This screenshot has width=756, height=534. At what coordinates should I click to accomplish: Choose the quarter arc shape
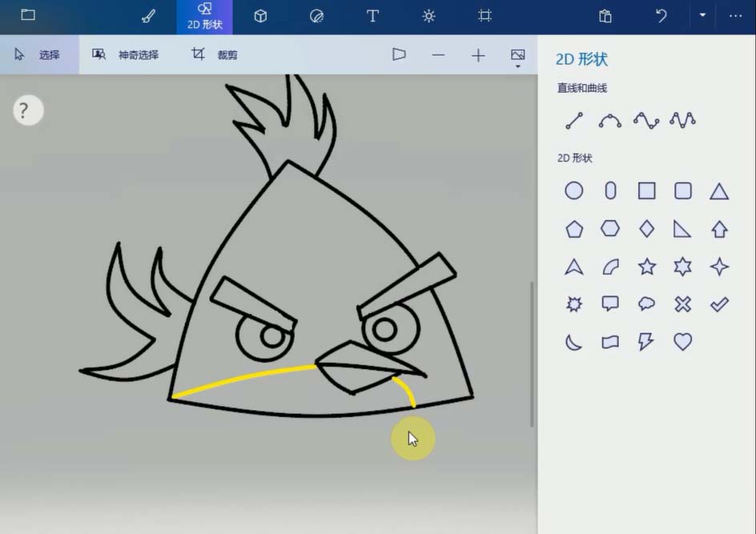[610, 267]
